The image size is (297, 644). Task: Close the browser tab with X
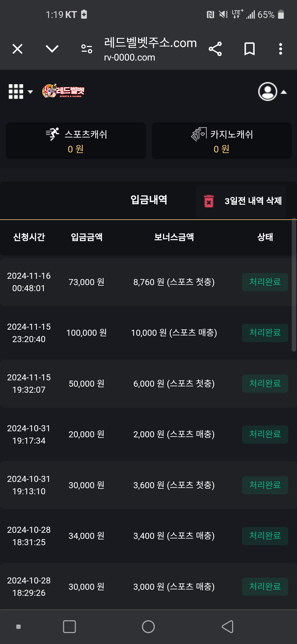18,49
